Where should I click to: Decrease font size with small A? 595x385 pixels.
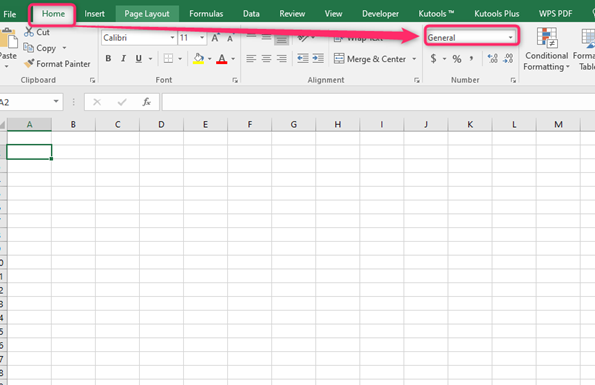(x=230, y=38)
